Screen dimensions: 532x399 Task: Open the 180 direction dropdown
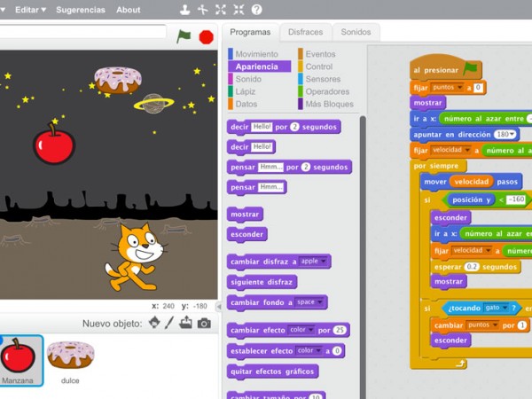[505, 135]
